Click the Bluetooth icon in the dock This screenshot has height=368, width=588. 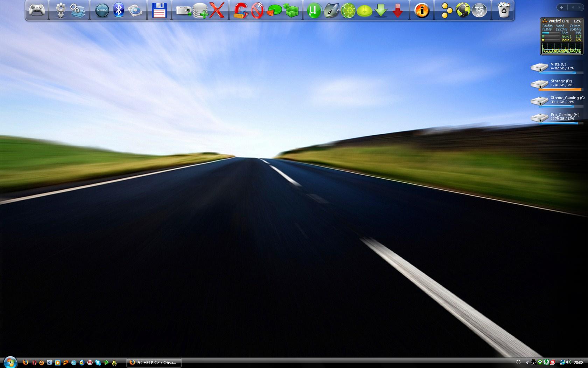(x=119, y=10)
